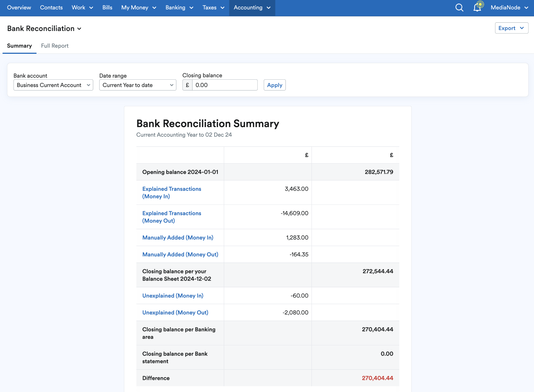Open the Export dropdown button

511,28
